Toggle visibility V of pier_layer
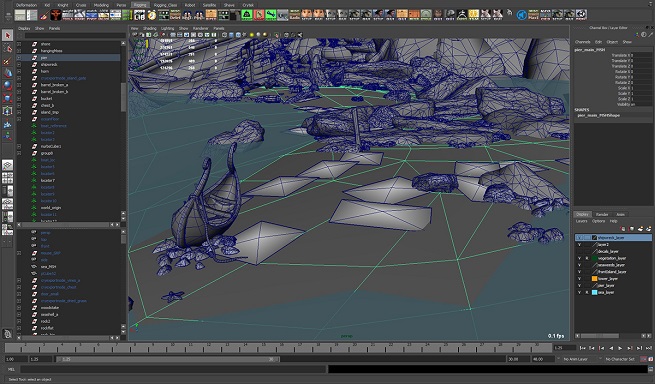 click(x=579, y=285)
